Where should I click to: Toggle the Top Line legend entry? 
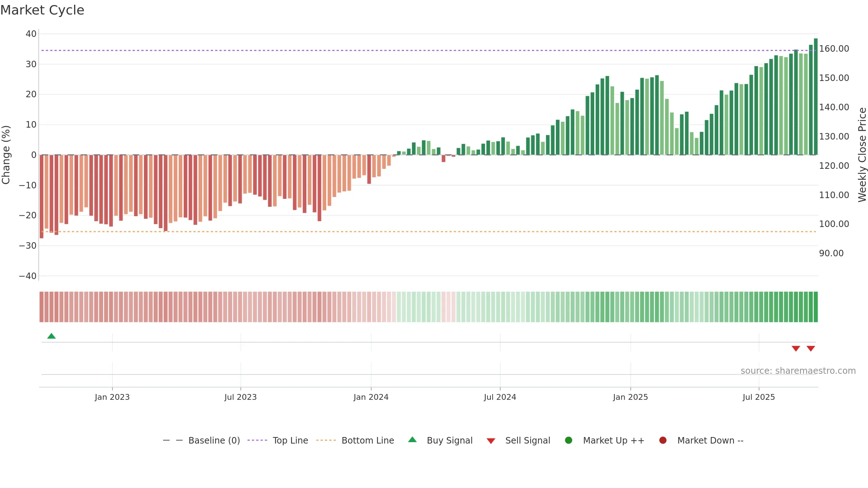[278, 440]
